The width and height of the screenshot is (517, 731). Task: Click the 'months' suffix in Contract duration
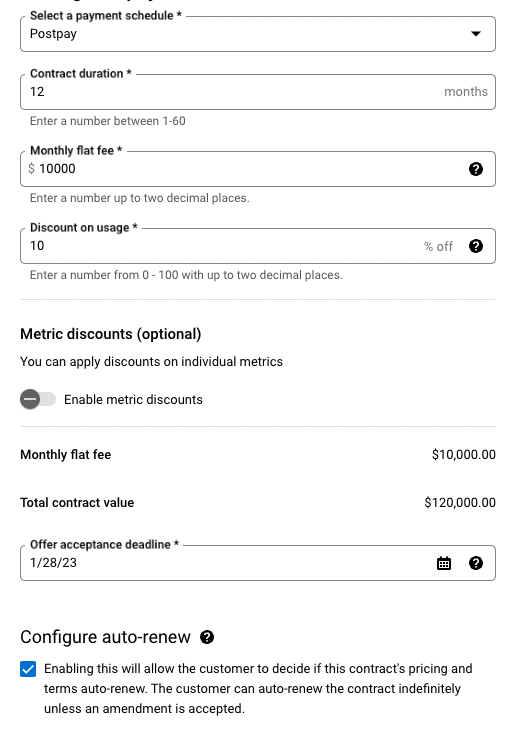point(466,92)
